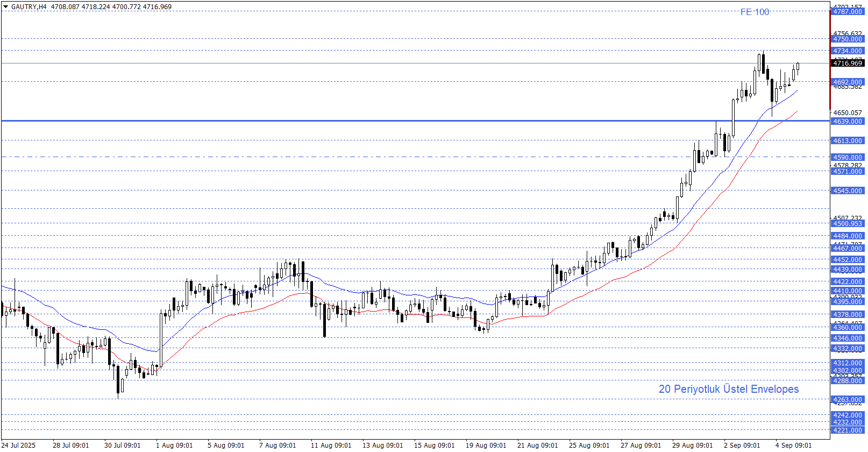The height and width of the screenshot is (452, 868).
Task: Click the 1 Aug 09:01 time axis label
Action: coord(174,445)
